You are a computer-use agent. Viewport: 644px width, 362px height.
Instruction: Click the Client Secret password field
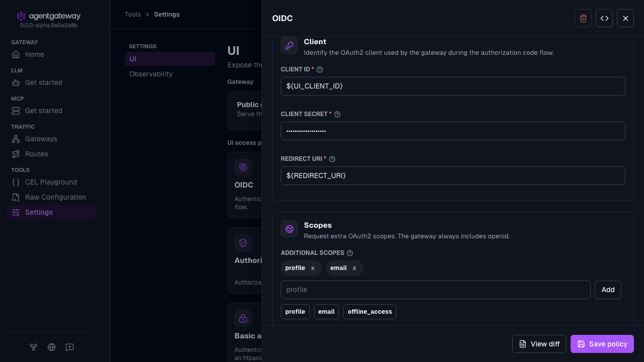pyautogui.click(x=453, y=131)
